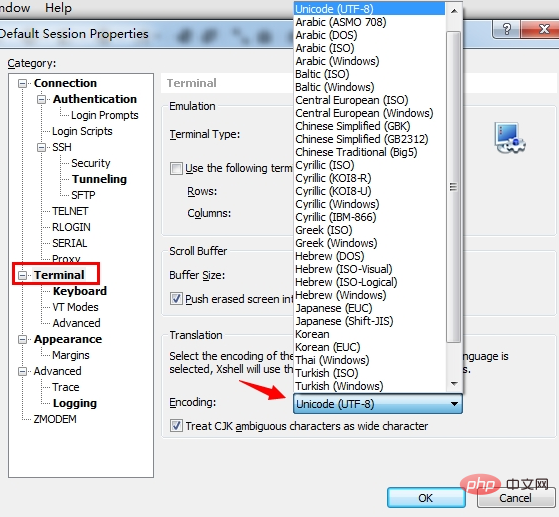The width and height of the screenshot is (559, 517).
Task: Click the terminal monitor gear icon
Action: pyautogui.click(x=509, y=138)
